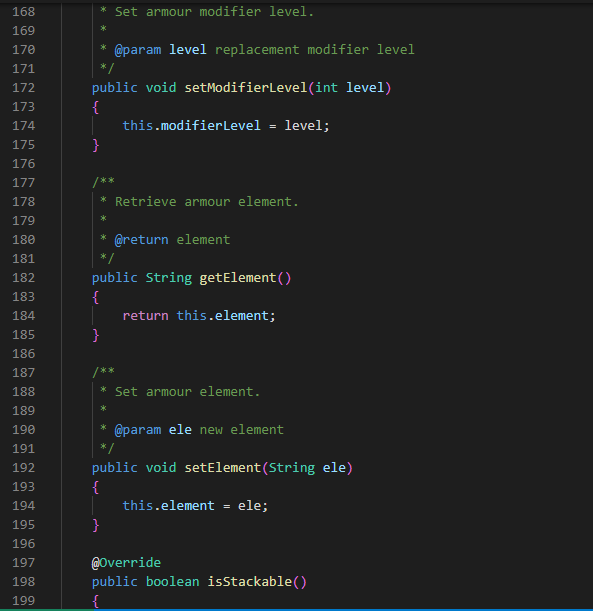Click the comment terminator on line 171
This screenshot has width=593, height=611.
click(x=107, y=69)
